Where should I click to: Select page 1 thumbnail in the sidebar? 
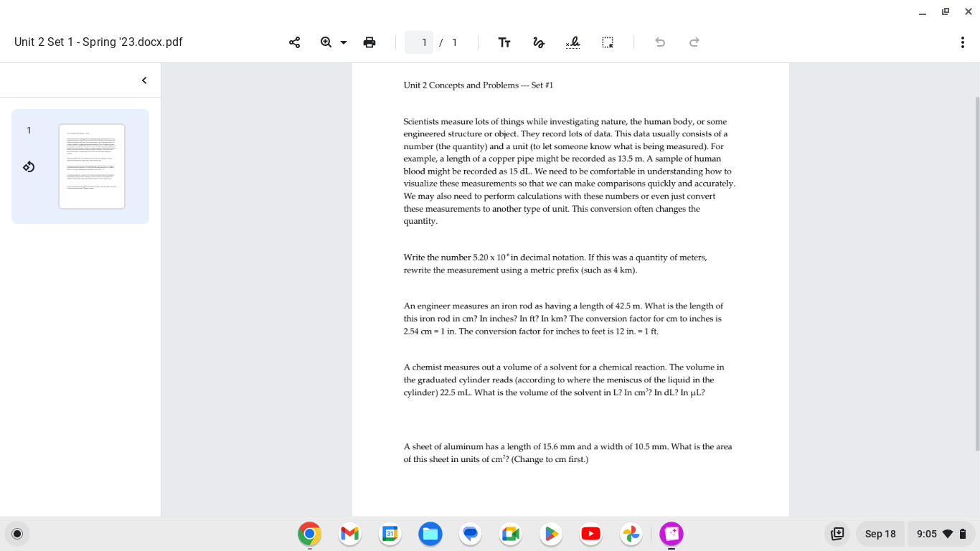(x=91, y=166)
